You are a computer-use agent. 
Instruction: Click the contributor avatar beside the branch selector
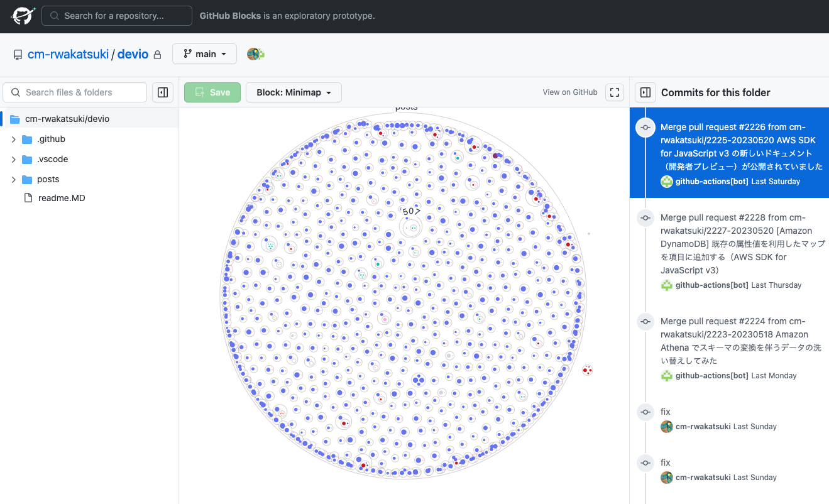[255, 54]
